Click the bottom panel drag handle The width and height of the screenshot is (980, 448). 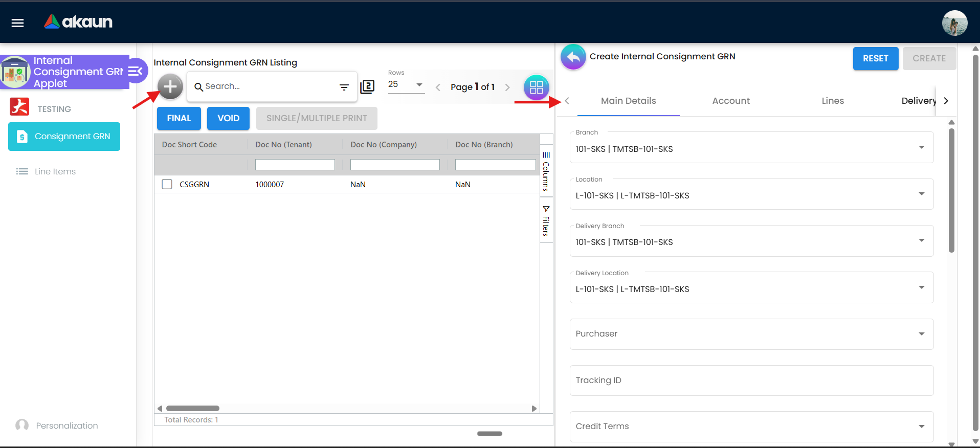(x=489, y=434)
